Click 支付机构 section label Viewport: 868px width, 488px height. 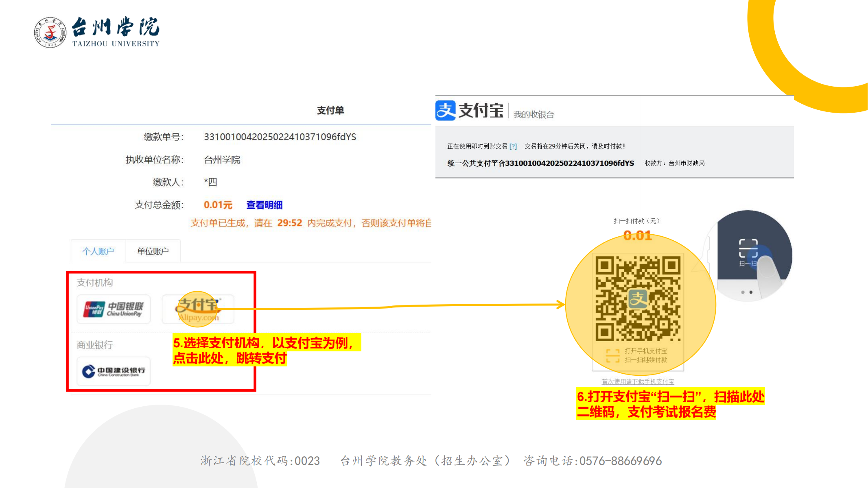(x=95, y=283)
